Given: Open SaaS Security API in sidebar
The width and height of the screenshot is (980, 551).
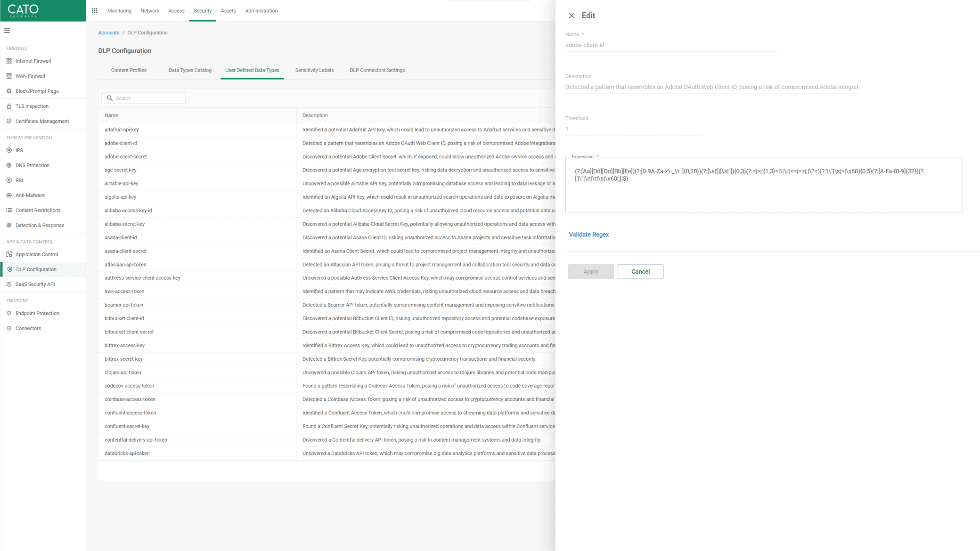Looking at the screenshot, I should pos(35,284).
